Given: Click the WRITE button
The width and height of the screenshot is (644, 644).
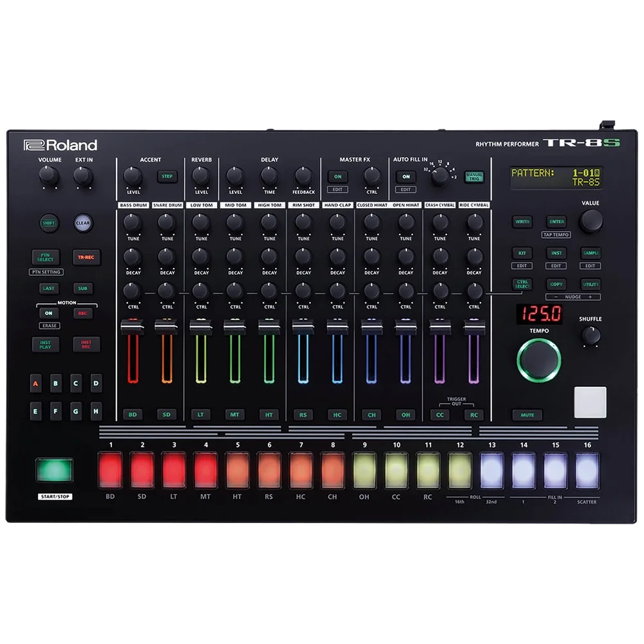Looking at the screenshot, I should coord(522,222).
